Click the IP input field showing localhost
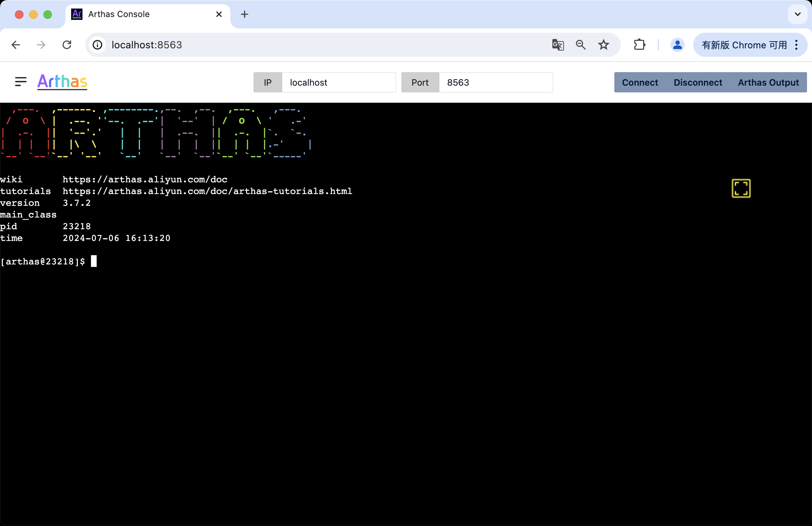Viewport: 812px width, 526px height. click(339, 82)
